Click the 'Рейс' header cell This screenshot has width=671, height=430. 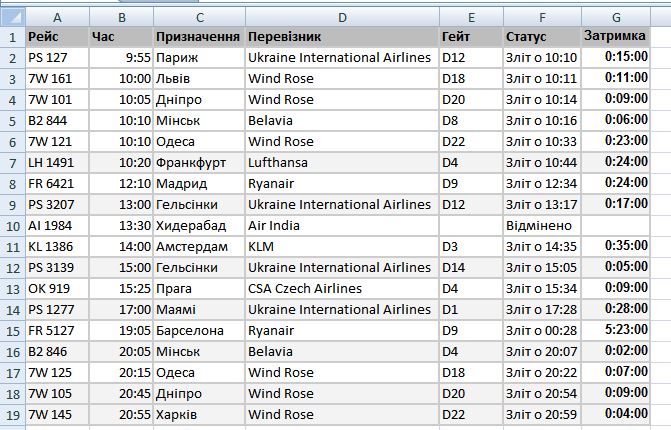(x=57, y=37)
